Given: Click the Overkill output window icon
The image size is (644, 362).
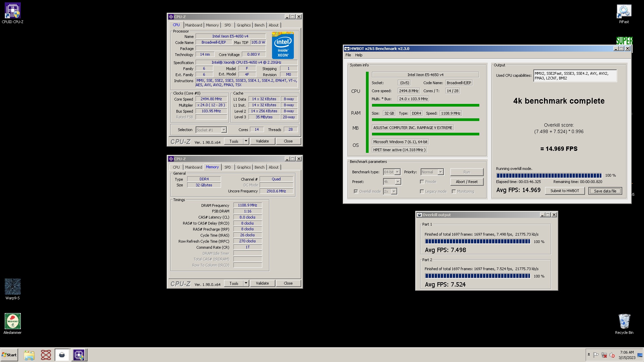Looking at the screenshot, I should [419, 215].
